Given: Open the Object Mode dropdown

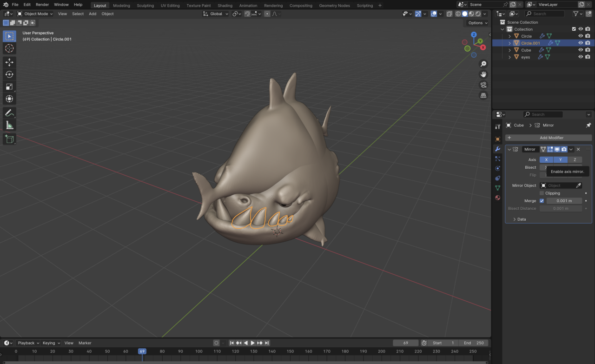Looking at the screenshot, I should point(35,13).
